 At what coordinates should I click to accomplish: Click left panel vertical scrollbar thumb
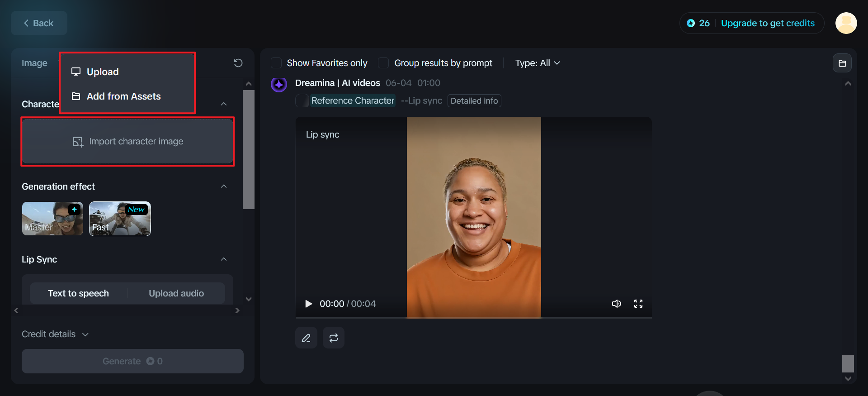pos(249,149)
